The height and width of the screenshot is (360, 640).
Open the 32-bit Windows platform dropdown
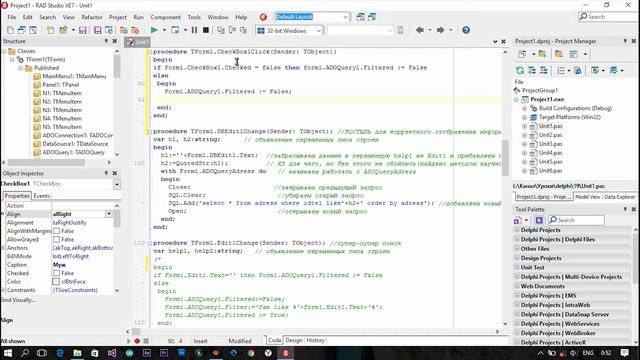point(319,31)
